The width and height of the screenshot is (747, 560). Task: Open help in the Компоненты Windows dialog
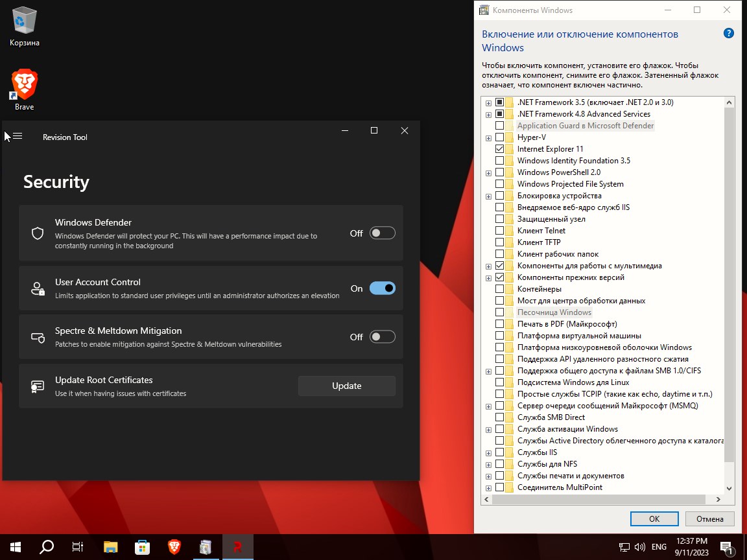pos(728,32)
